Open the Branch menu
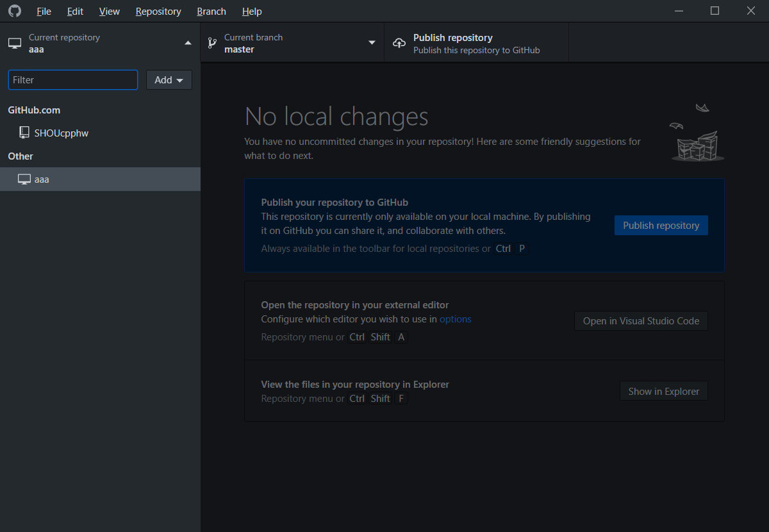 211,12
